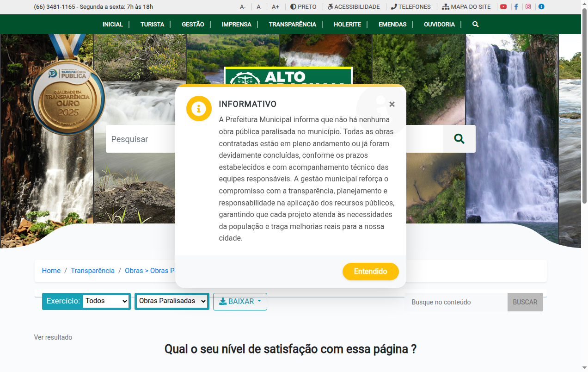This screenshot has height=372, width=588.
Task: Open the TRANSPARÊNCIA menu
Action: (292, 24)
